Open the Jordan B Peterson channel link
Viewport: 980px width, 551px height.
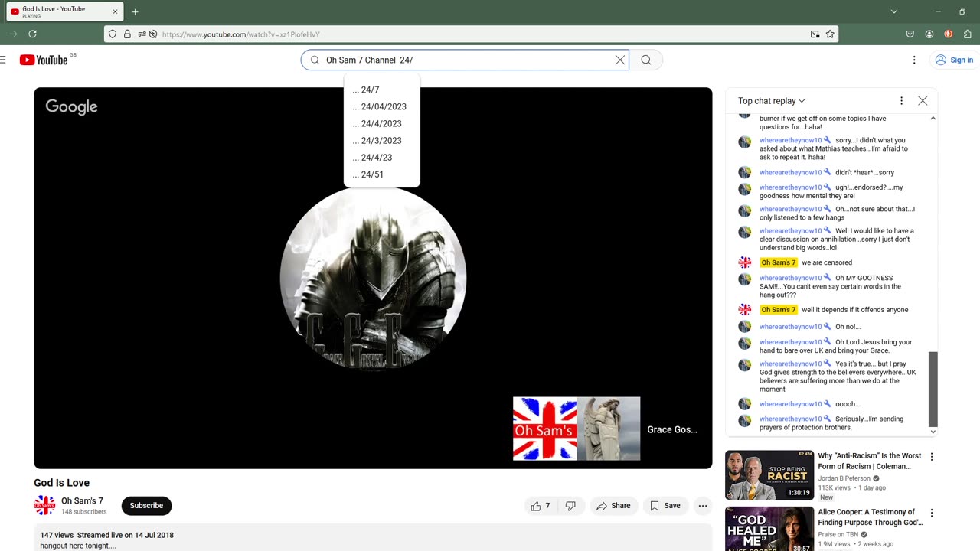click(x=844, y=478)
